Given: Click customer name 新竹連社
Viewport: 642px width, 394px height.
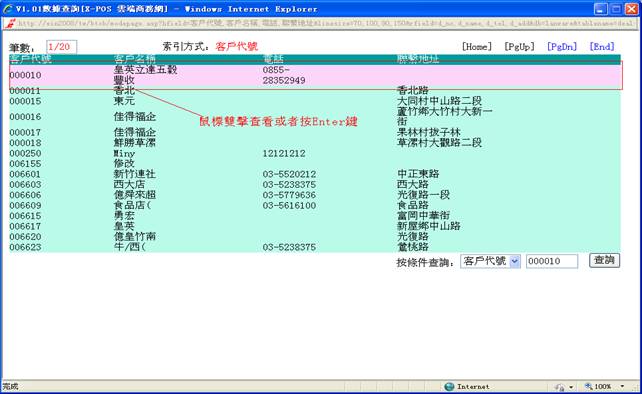Looking at the screenshot, I should click(x=135, y=174).
